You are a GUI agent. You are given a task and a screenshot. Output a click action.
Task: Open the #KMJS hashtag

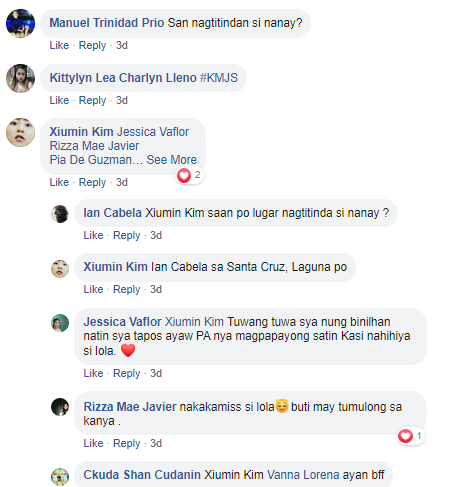coord(219,78)
